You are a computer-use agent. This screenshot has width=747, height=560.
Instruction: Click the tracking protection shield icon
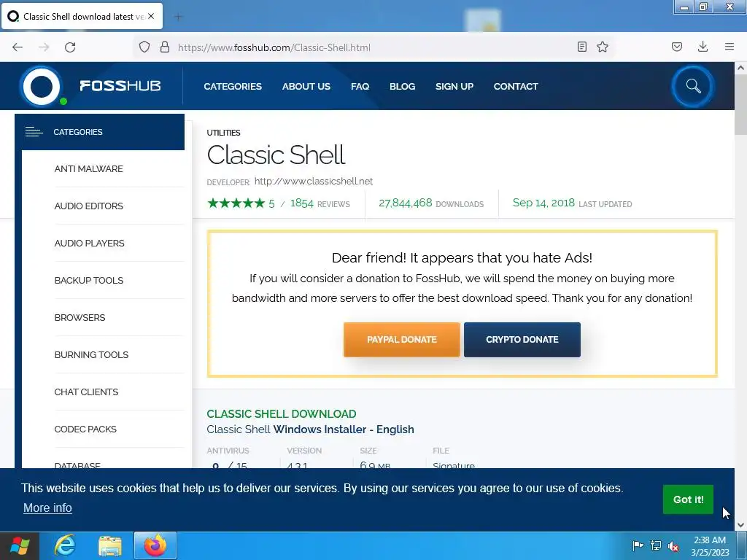pos(144,47)
